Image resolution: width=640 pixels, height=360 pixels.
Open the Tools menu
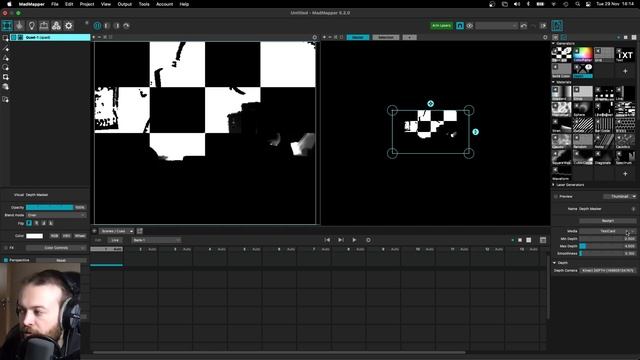(x=144, y=4)
